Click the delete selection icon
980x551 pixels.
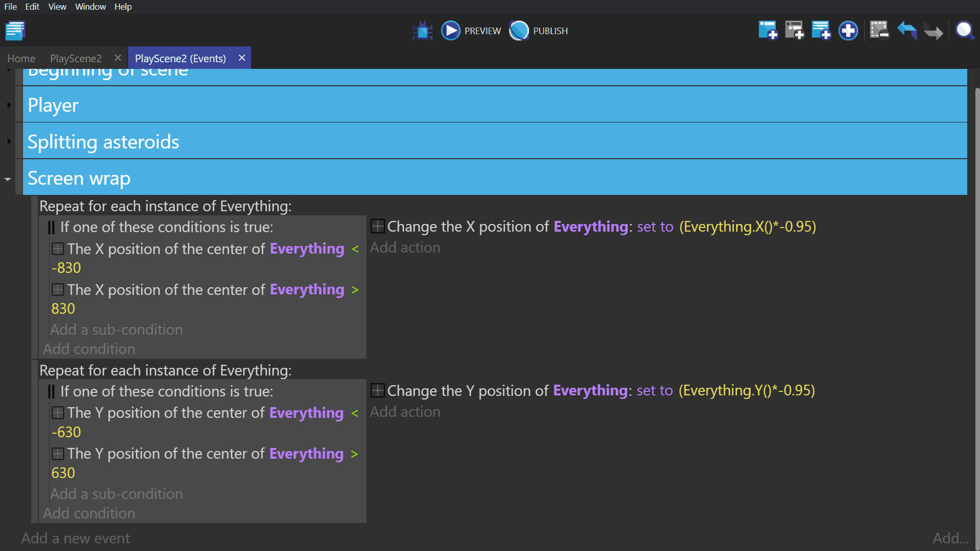click(x=879, y=31)
